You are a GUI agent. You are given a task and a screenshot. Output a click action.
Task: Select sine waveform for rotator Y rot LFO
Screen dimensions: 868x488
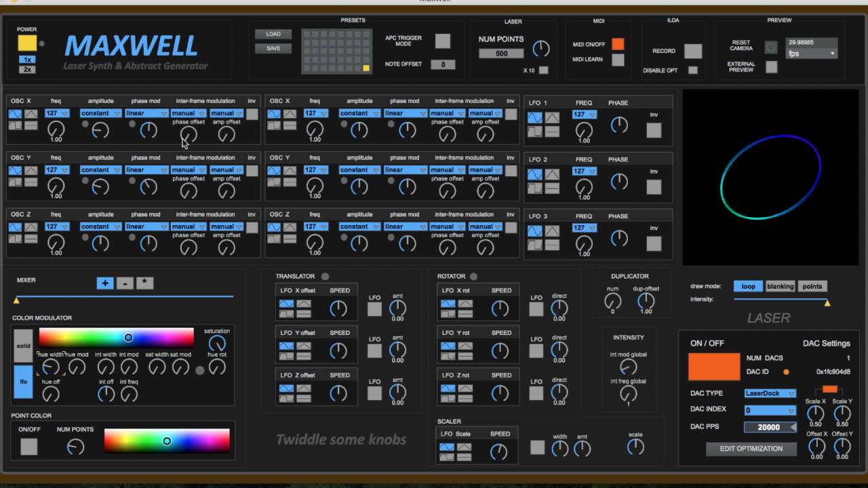point(448,346)
